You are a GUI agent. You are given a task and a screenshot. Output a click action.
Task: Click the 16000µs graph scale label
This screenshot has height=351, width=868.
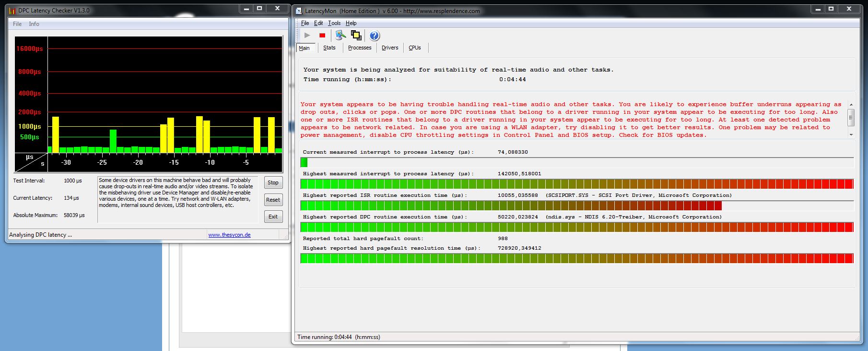[x=30, y=48]
